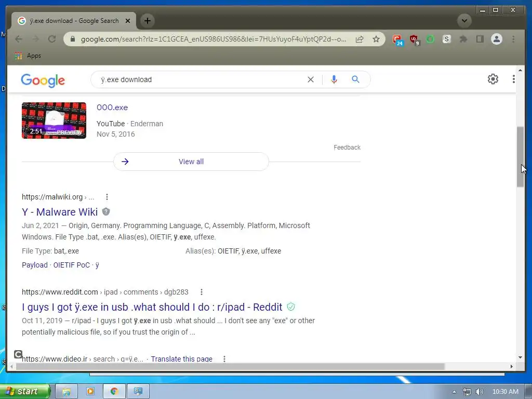Reload the page with refresh icon
The height and width of the screenshot is (399, 532).
click(x=52, y=39)
